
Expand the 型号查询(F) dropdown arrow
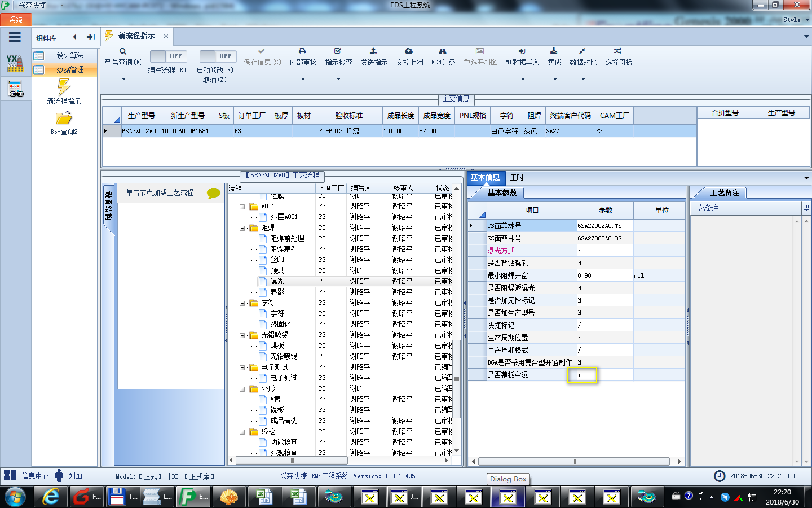point(123,80)
